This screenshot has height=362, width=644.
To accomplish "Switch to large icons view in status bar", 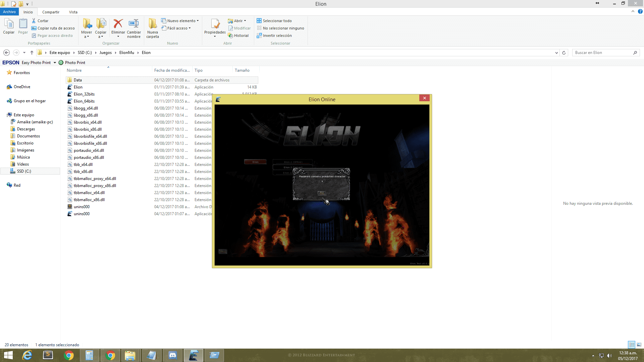I will pyautogui.click(x=639, y=345).
